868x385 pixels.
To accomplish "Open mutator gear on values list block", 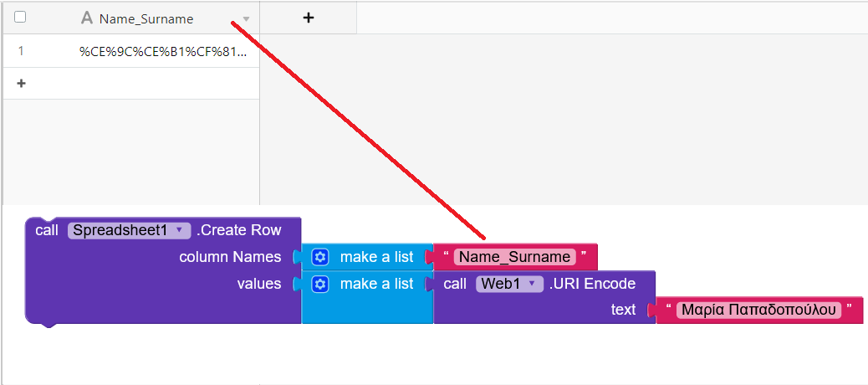I will pos(320,285).
